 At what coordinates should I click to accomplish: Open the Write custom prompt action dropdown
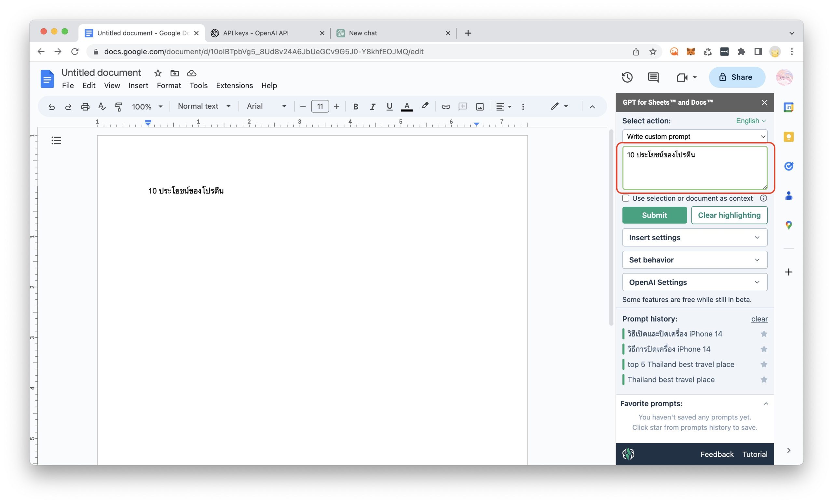[x=694, y=136]
